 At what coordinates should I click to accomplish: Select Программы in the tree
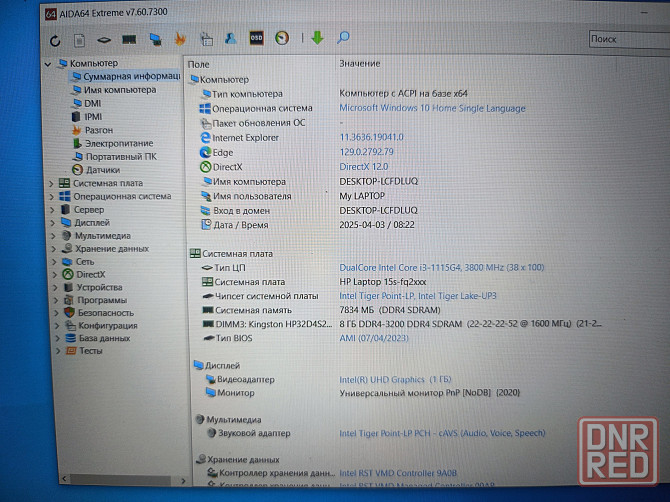[102, 300]
